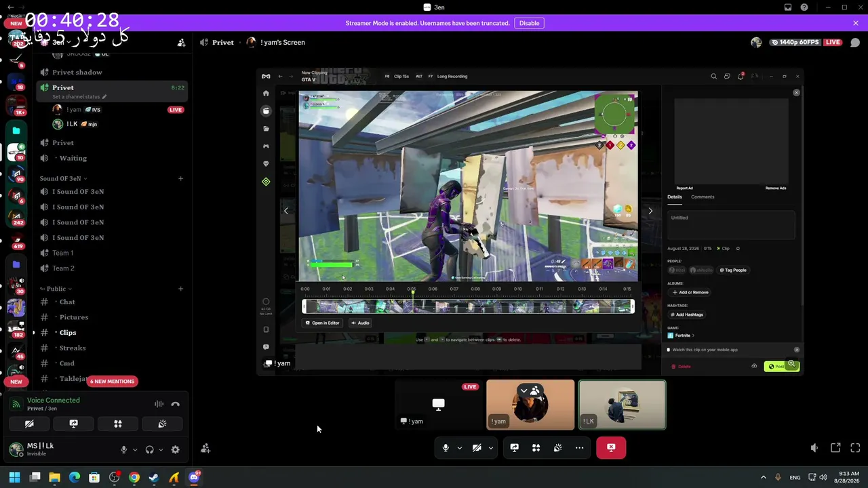868x488 pixels.
Task: Disable Streamer Mode from the purple banner
Action: point(529,23)
